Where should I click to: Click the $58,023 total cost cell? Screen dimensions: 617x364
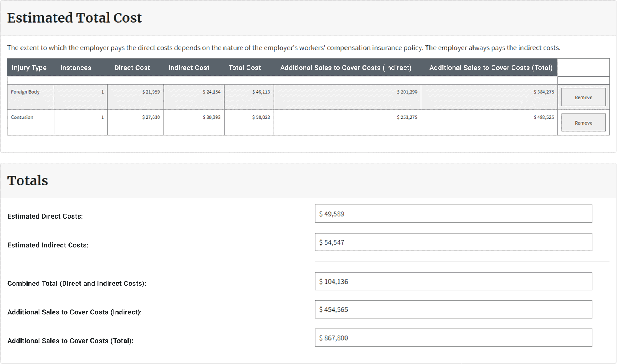pyautogui.click(x=249, y=122)
